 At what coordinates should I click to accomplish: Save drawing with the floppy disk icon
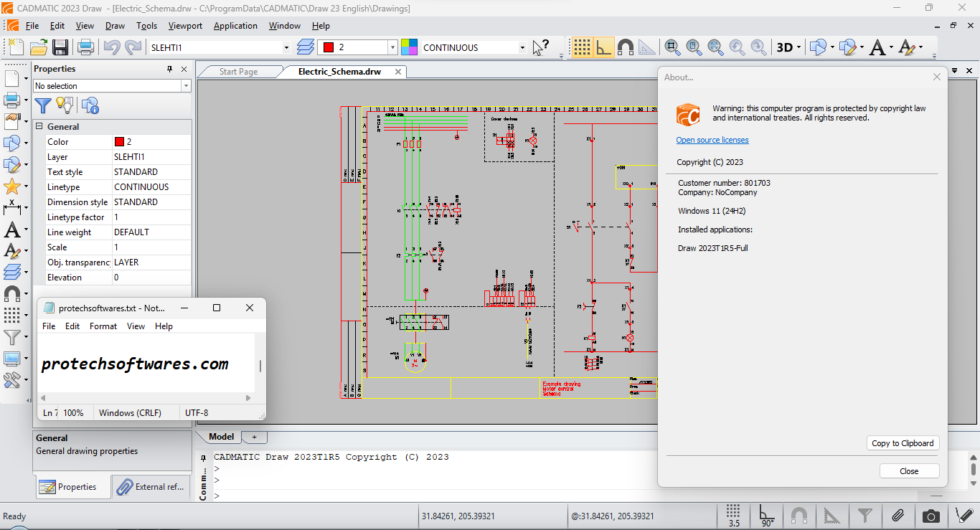60,47
